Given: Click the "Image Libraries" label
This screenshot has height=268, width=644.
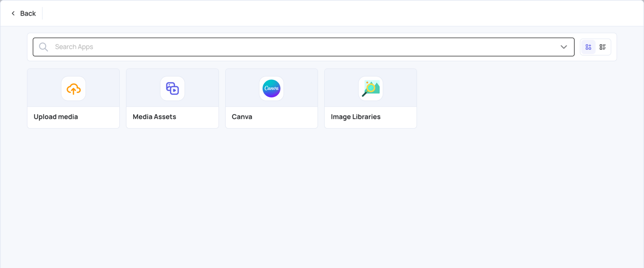Looking at the screenshot, I should click(x=356, y=117).
